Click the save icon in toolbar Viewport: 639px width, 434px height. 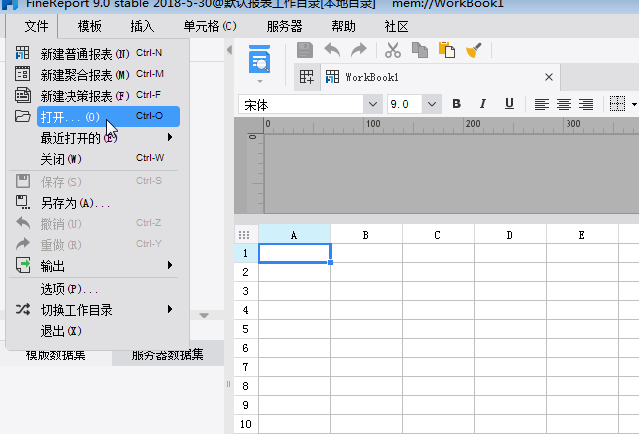(x=305, y=50)
